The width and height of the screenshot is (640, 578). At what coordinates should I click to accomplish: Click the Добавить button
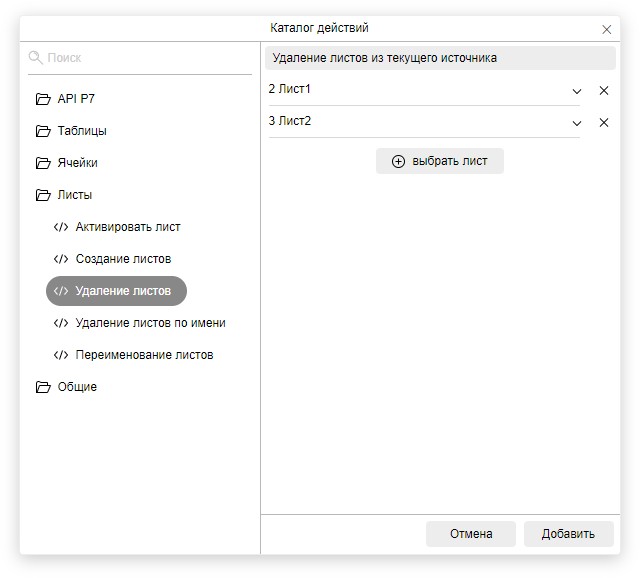pyautogui.click(x=568, y=533)
